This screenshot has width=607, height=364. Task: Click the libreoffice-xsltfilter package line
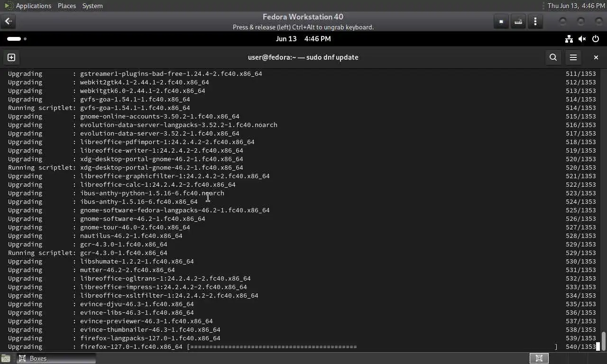133,296
